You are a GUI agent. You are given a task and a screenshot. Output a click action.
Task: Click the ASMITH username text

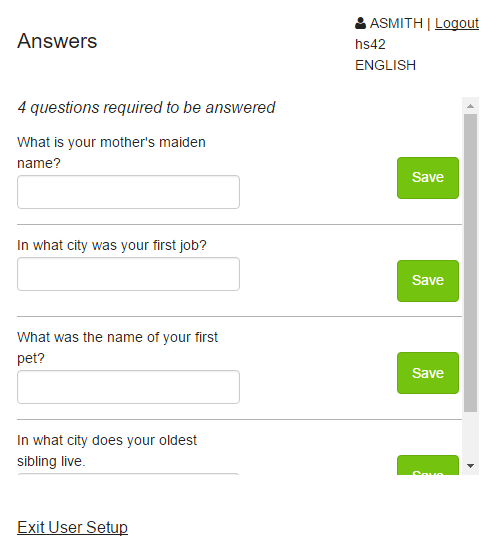coord(396,24)
